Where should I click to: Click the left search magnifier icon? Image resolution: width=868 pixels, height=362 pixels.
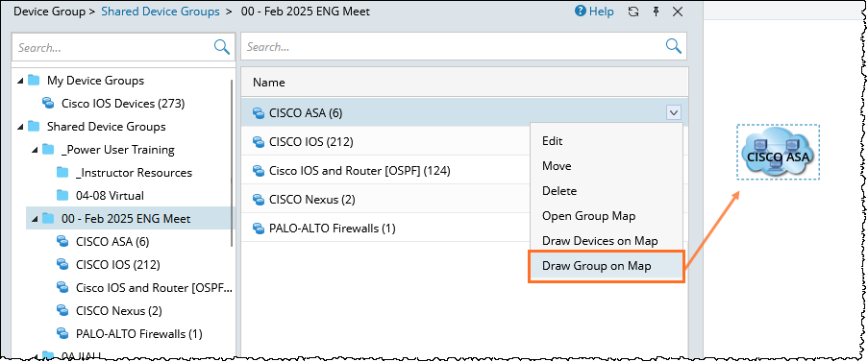click(x=221, y=47)
